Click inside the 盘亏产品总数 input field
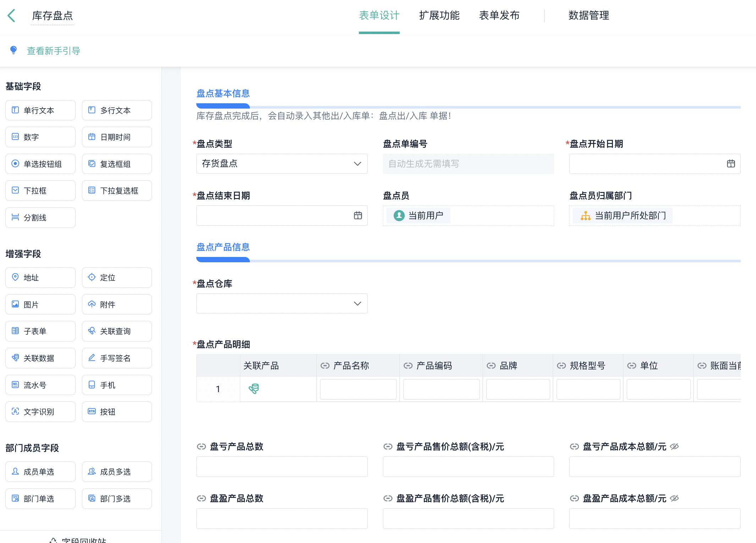The image size is (756, 543). 281,466
